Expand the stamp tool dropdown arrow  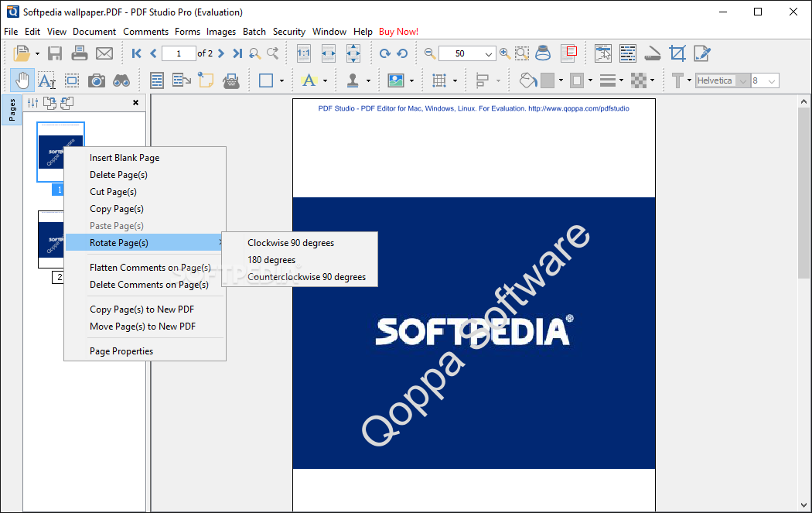[x=368, y=80]
